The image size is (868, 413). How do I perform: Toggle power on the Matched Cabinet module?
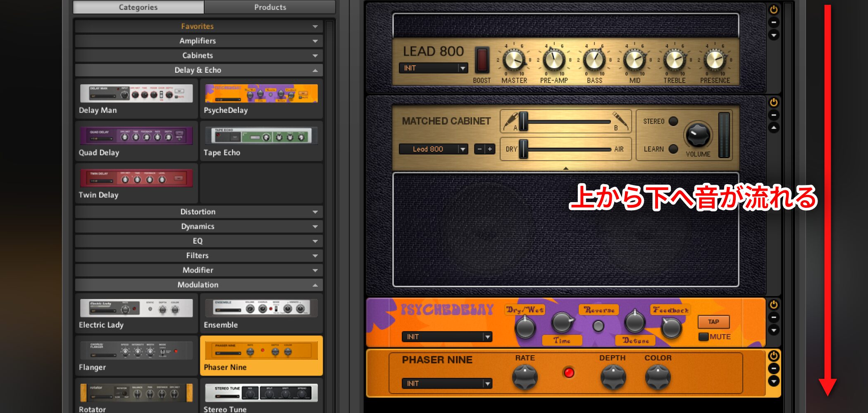pos(774,102)
